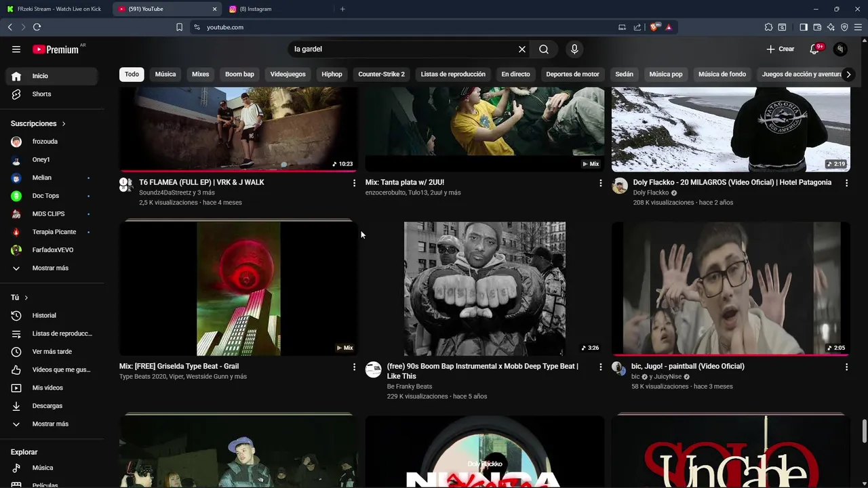Open the notifications bell
This screenshot has width=868, height=488.
(814, 49)
